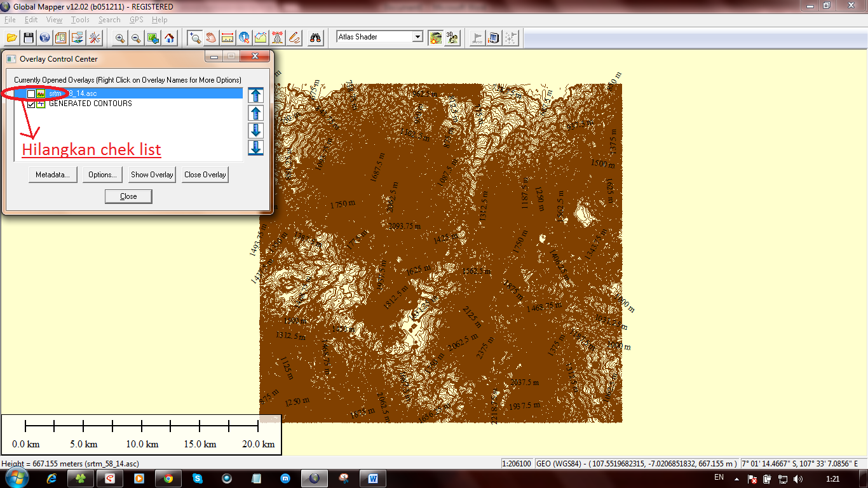Open the 3D View icon
The image size is (868, 488).
click(x=452, y=38)
